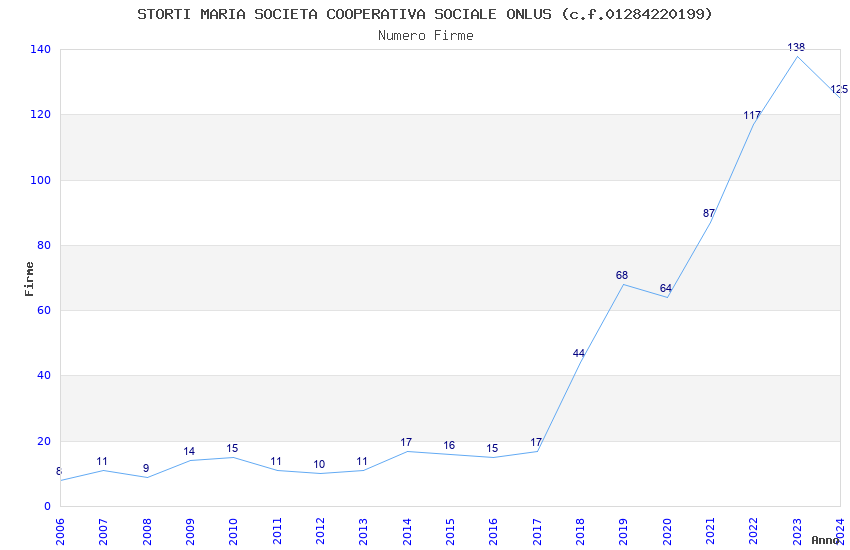Click the x-axis year 2014
Screen dimensions: 850x550
click(407, 532)
